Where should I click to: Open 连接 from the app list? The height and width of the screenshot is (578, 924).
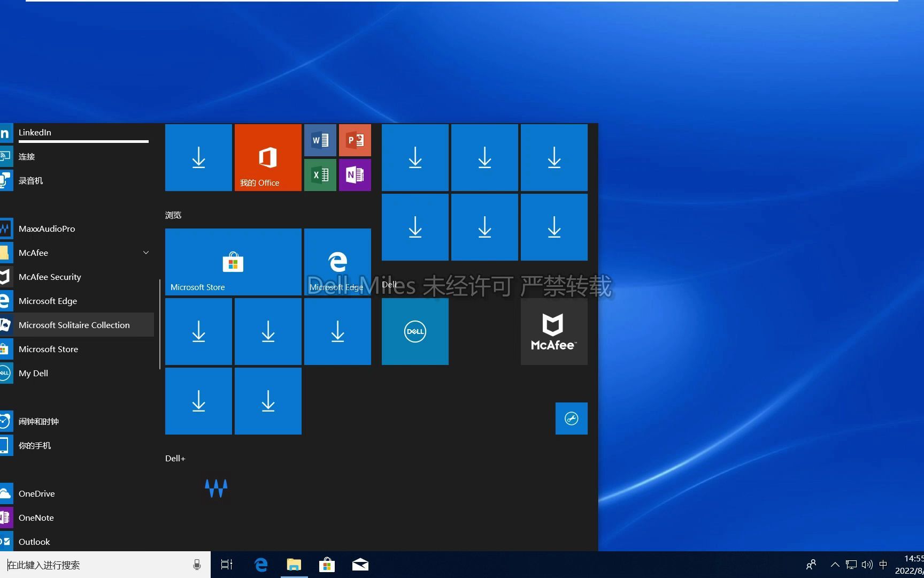tap(77, 156)
